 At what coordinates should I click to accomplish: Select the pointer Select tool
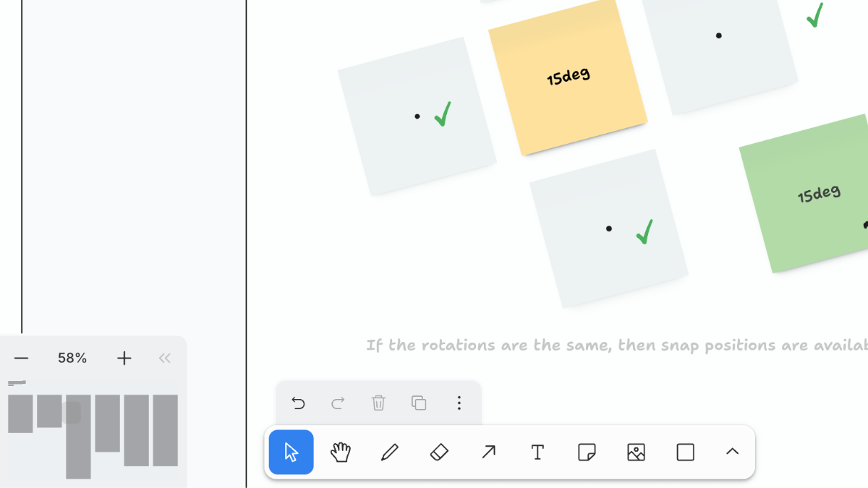pos(292,453)
